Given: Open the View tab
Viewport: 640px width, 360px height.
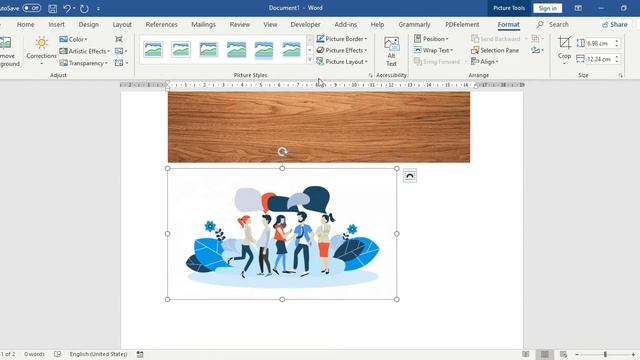Looking at the screenshot, I should click(x=270, y=24).
